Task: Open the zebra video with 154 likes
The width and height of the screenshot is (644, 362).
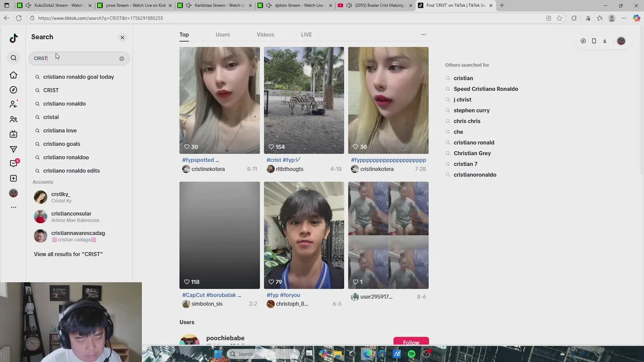Action: coord(304,100)
